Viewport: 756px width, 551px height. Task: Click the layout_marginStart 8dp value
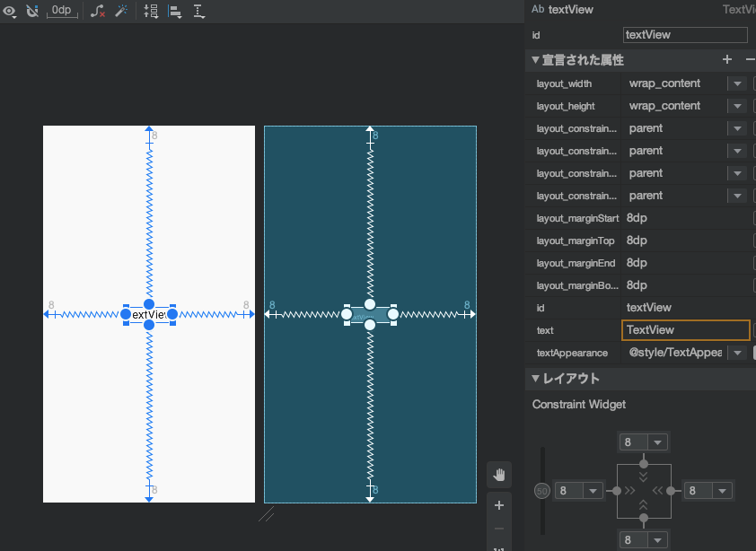(637, 218)
